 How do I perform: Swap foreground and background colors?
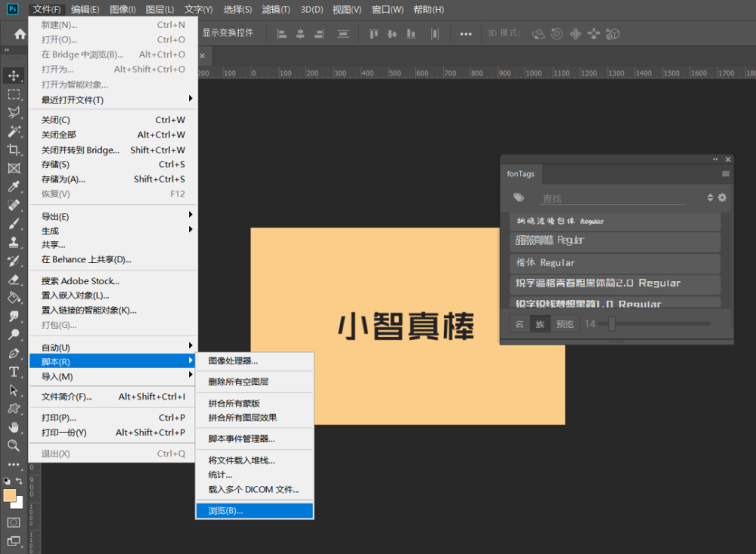coord(19,481)
